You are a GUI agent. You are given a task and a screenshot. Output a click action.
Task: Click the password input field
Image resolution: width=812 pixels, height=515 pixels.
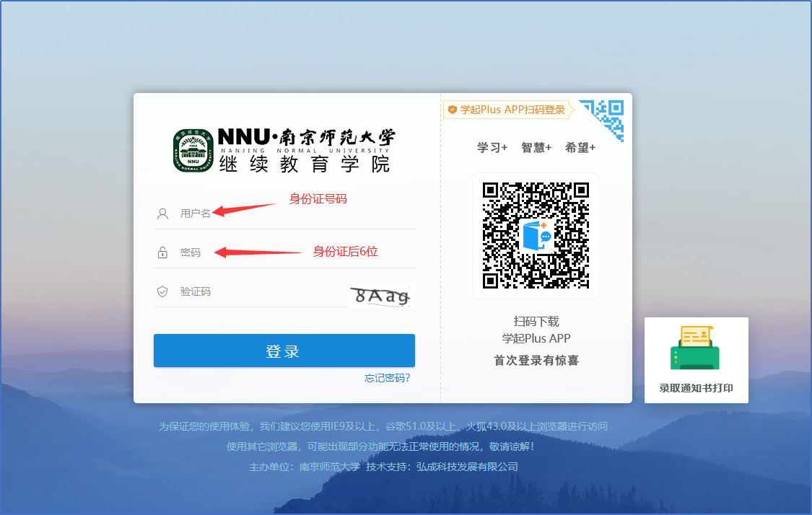tap(284, 252)
